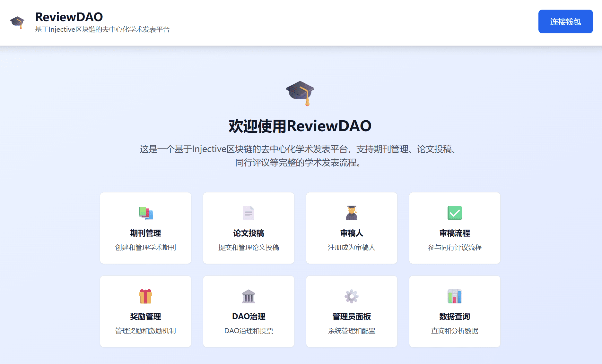Click the bank building icon for DAO治理
Viewport: 602px width, 364px height.
pyautogui.click(x=249, y=296)
